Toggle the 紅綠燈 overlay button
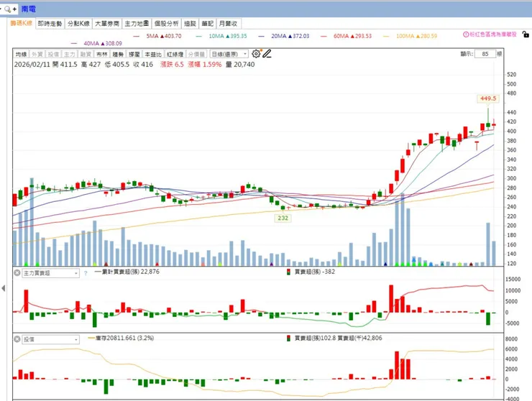This screenshot has width=532, height=401. click(175, 54)
